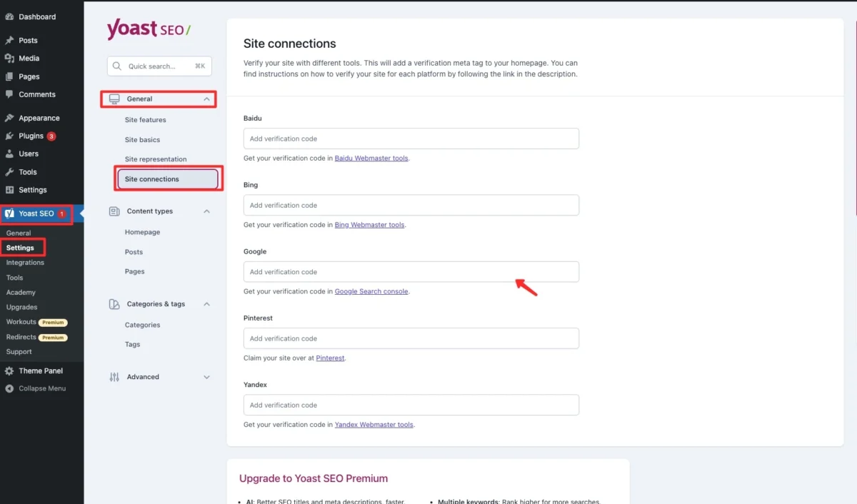Click the Plugins update count badge

51,136
